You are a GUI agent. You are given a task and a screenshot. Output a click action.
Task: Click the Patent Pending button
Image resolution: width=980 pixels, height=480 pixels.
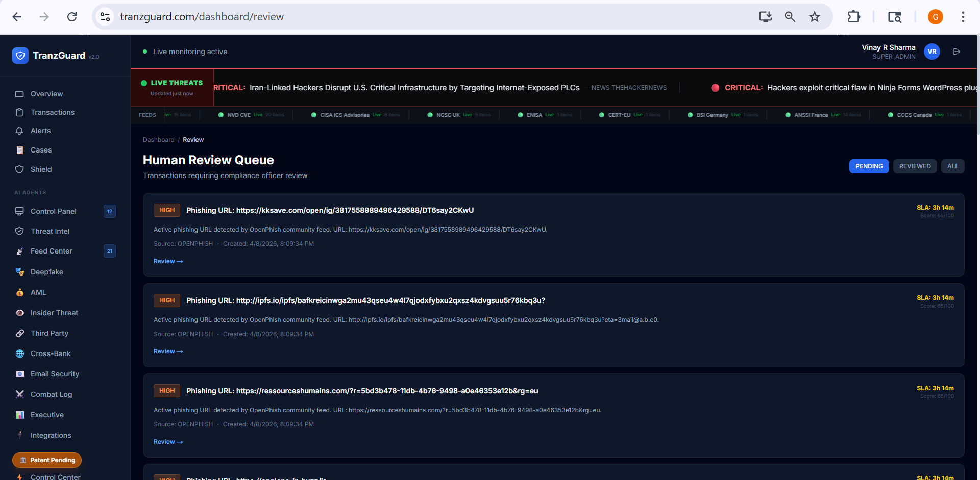click(x=47, y=460)
